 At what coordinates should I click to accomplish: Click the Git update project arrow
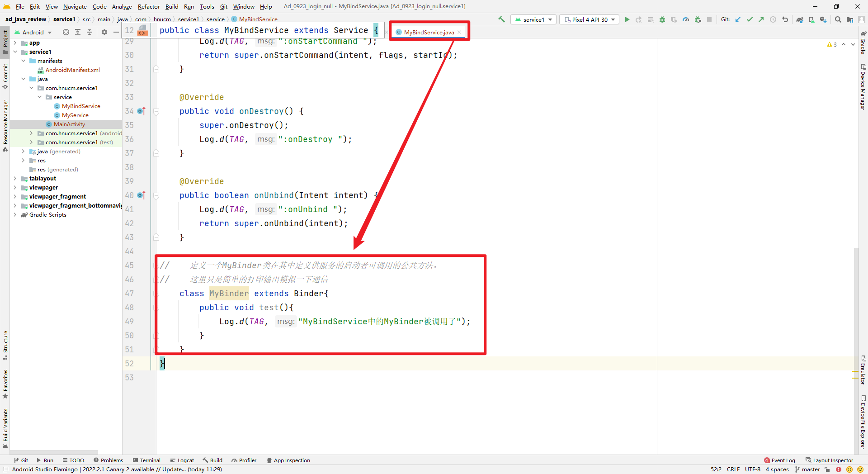pyautogui.click(x=738, y=19)
